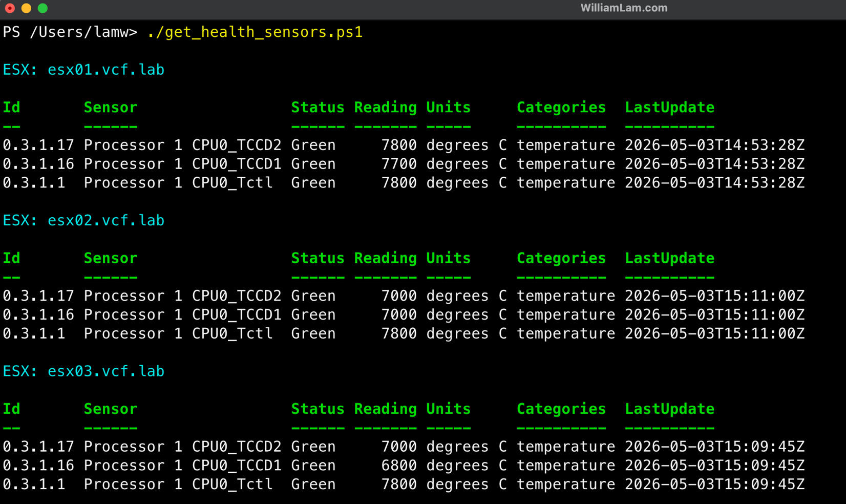Click the Green status of esx01 CPU0_TCCD1
Image resolution: width=846 pixels, height=504 pixels.
click(x=313, y=164)
